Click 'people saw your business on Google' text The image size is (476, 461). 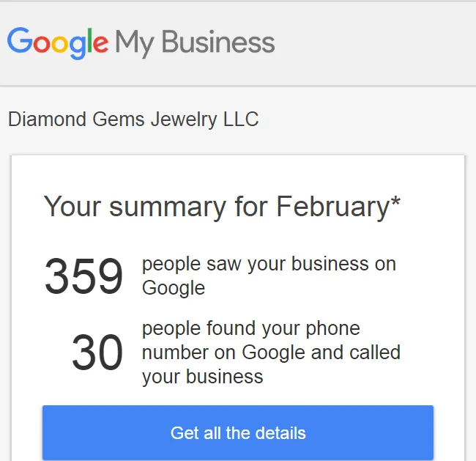tap(269, 276)
